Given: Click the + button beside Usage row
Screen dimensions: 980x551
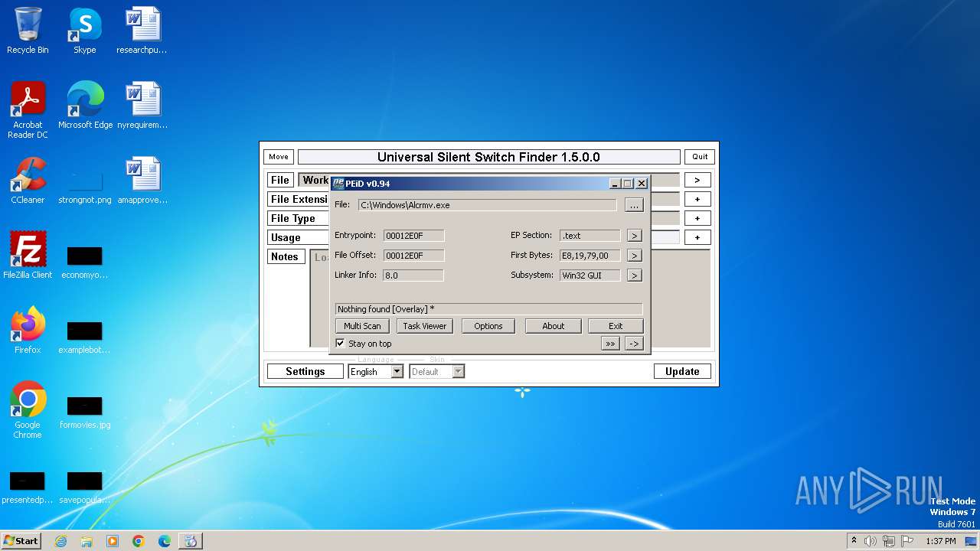Looking at the screenshot, I should [x=697, y=237].
